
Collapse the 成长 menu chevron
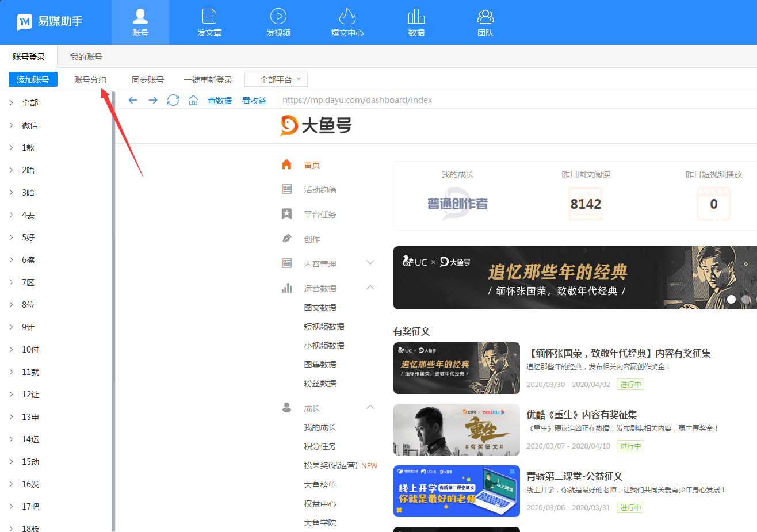(370, 407)
